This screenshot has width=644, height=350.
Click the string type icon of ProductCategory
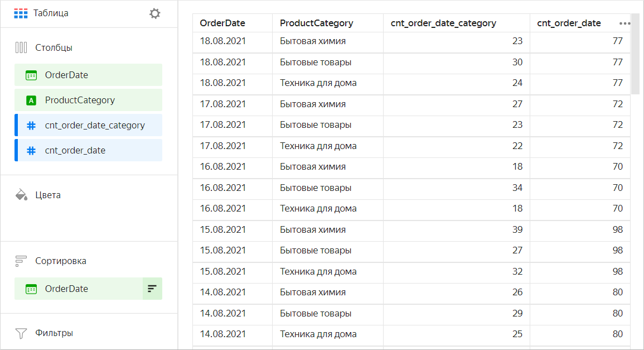[31, 100]
